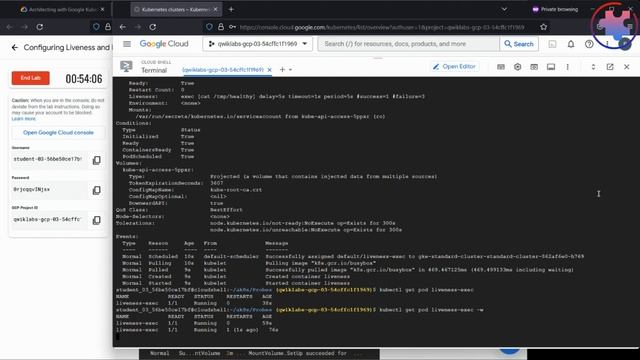Open the list-all-tabs chevron
This screenshot has height=360, width=640.
click(504, 9)
